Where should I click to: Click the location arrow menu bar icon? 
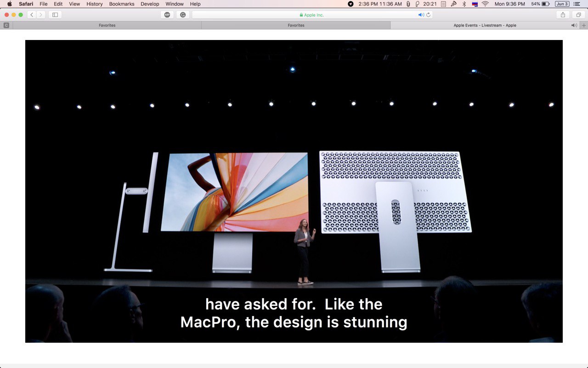coord(351,4)
